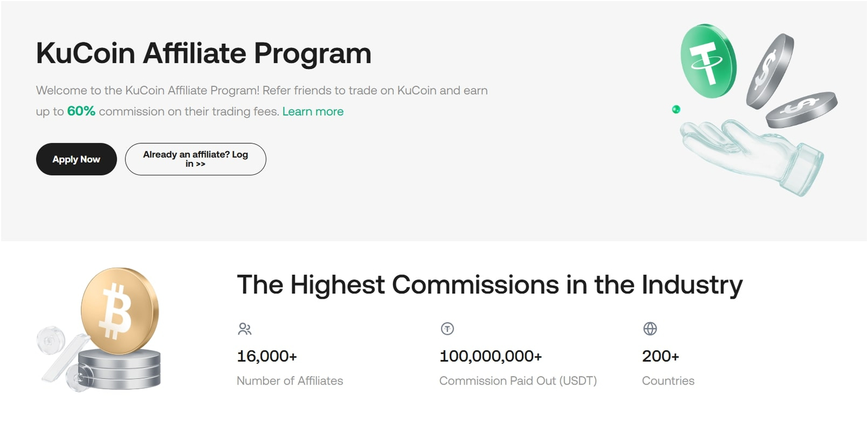
Task: Click the 100,000,000+ commission figure
Action: [x=490, y=356]
